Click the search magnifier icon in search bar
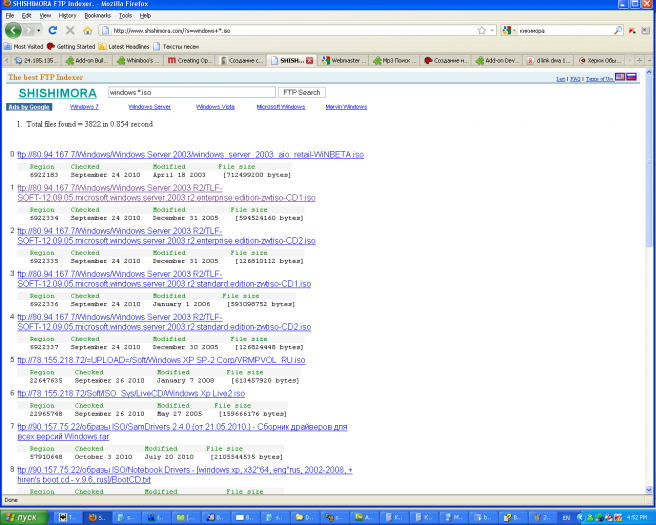Viewport: 656px width, 525px height. click(x=618, y=30)
